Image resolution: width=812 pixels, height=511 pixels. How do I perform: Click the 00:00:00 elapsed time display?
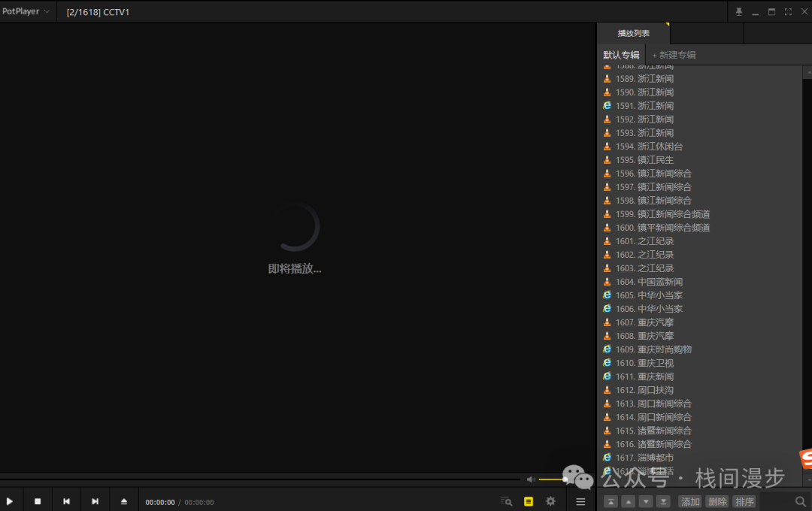pos(160,502)
